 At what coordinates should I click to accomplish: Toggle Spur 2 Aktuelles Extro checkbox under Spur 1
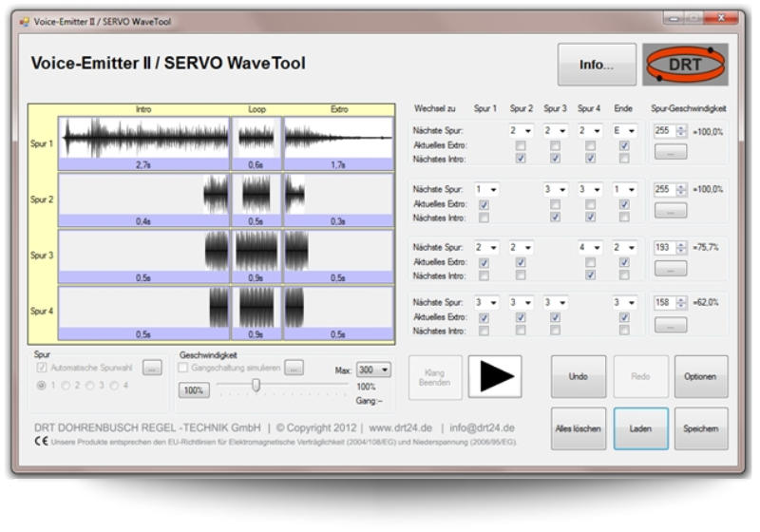click(x=484, y=204)
